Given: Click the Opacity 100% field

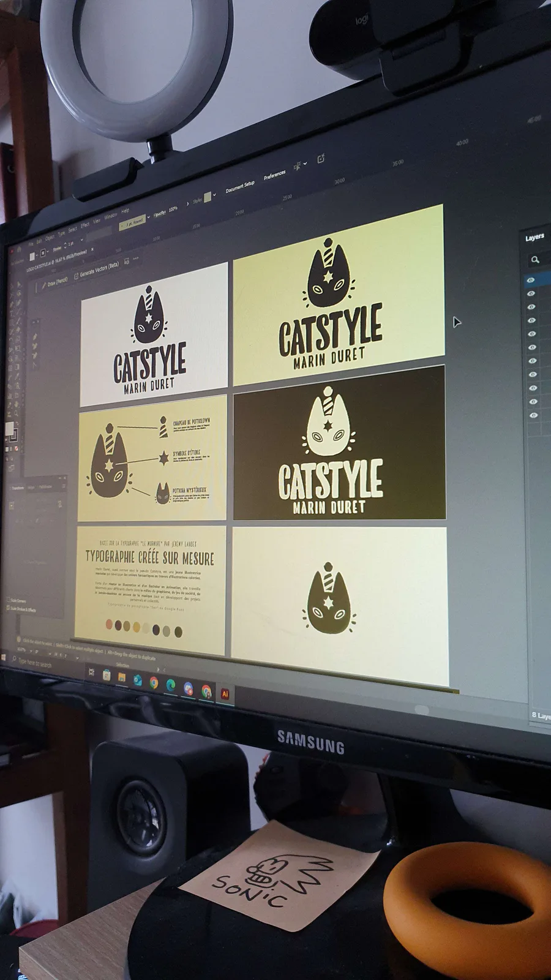Looking at the screenshot, I should [173, 209].
